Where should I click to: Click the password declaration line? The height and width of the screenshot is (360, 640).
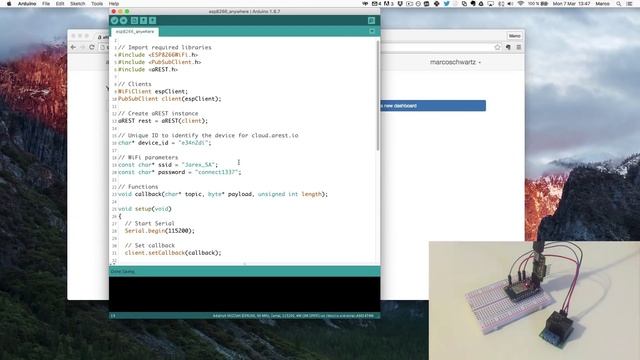click(180, 172)
